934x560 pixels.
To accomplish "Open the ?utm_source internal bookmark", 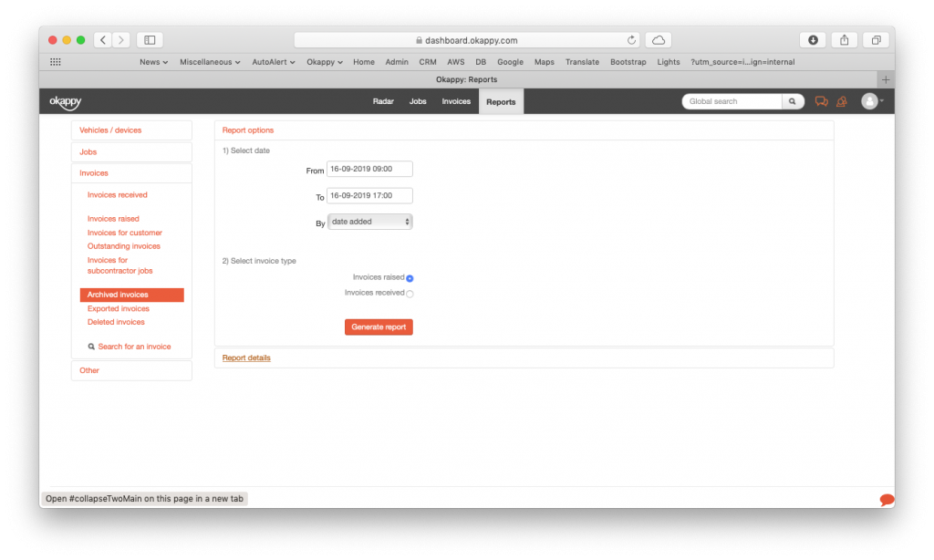I will (742, 62).
